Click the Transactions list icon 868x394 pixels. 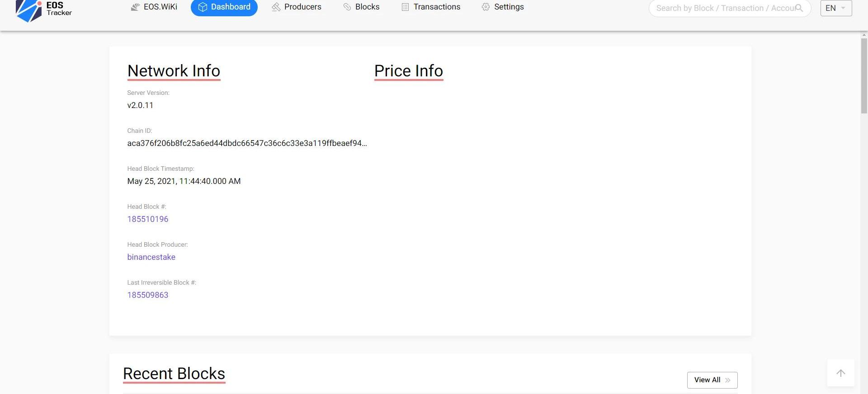click(405, 7)
